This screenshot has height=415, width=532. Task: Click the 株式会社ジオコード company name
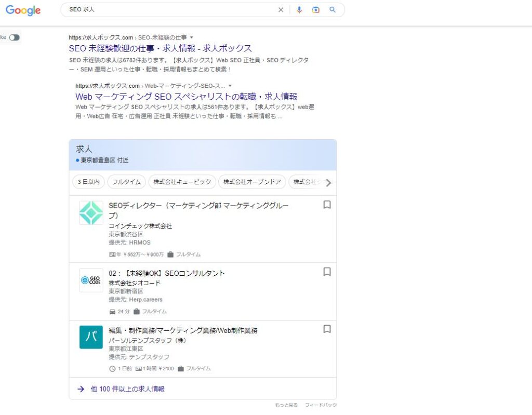[x=135, y=283]
